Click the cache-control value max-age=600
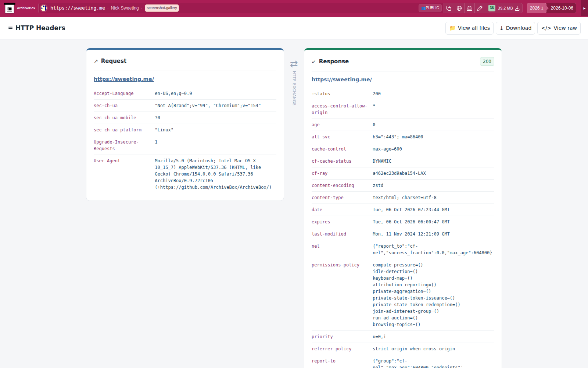Viewport: 588px width, 368px height. pyautogui.click(x=387, y=149)
